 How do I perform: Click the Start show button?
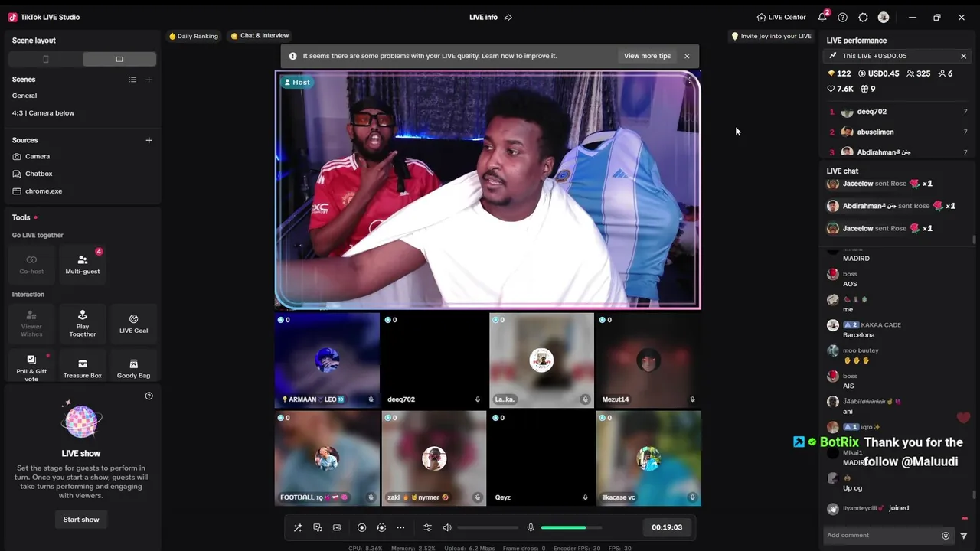tap(81, 520)
